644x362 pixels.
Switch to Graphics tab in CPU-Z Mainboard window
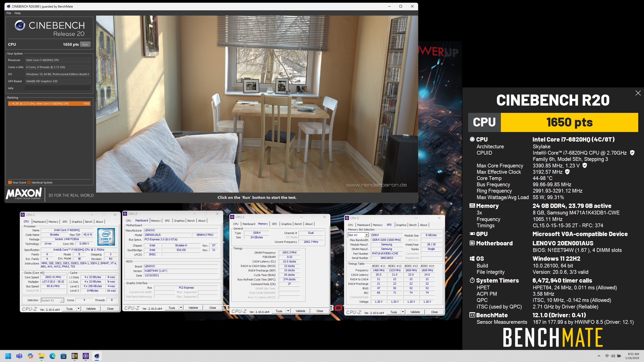tap(179, 221)
